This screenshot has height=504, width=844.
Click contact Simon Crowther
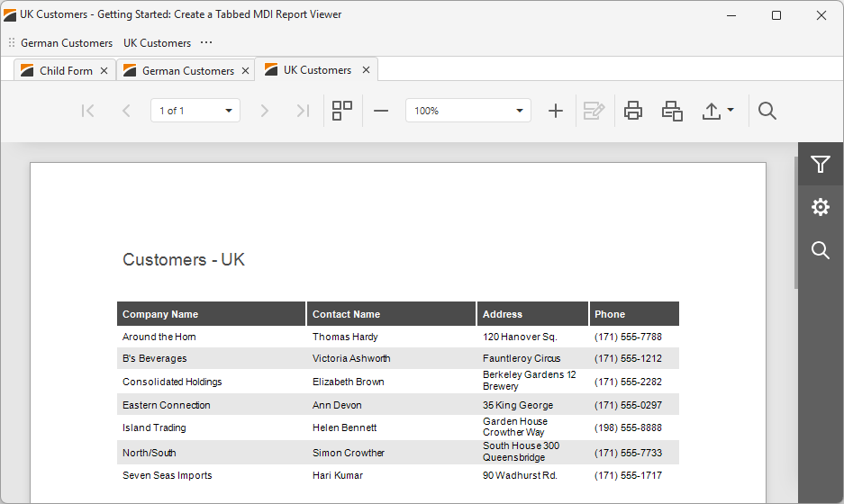[349, 453]
